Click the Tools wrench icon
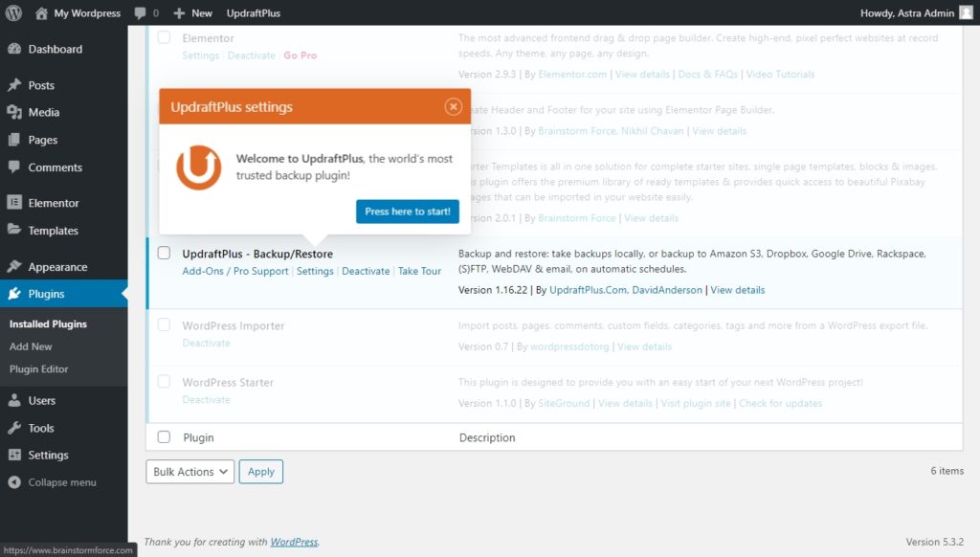 (x=14, y=428)
